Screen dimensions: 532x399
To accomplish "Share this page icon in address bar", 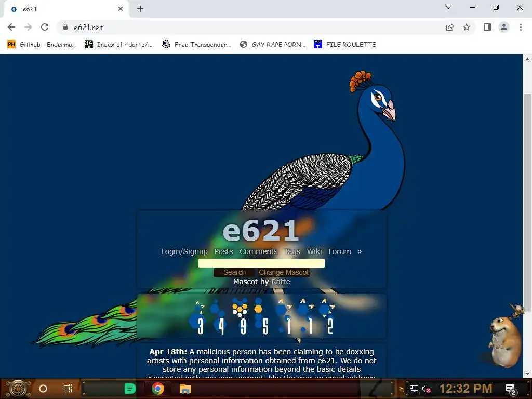I will pos(449,27).
